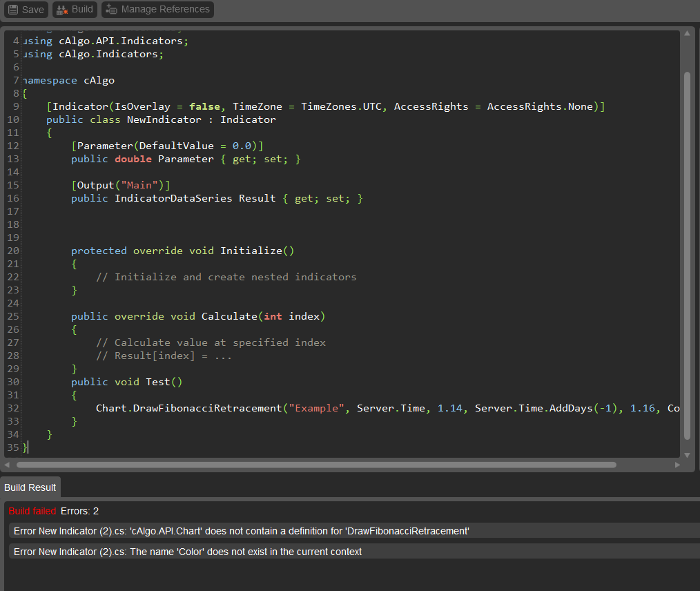Select the 'Color' does not exist error row

(x=354, y=551)
